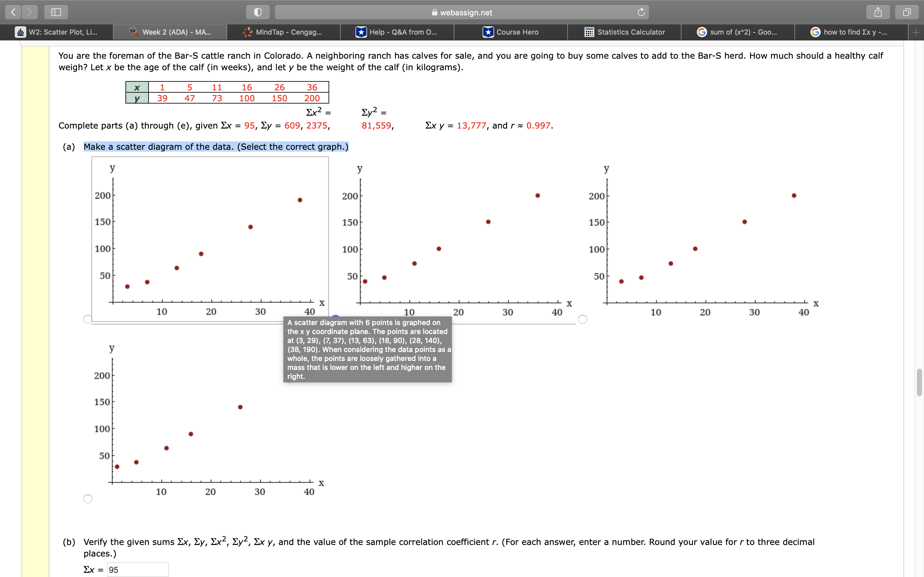
Task: Select the first scatter diagram option
Action: 88,319
